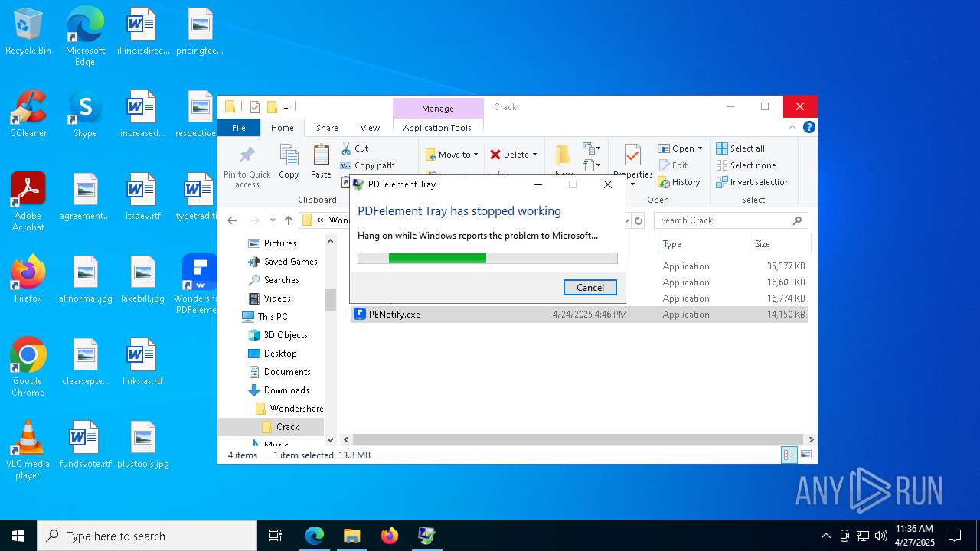980x551 pixels.
Task: Open the Delete dropdown arrow
Action: point(534,155)
